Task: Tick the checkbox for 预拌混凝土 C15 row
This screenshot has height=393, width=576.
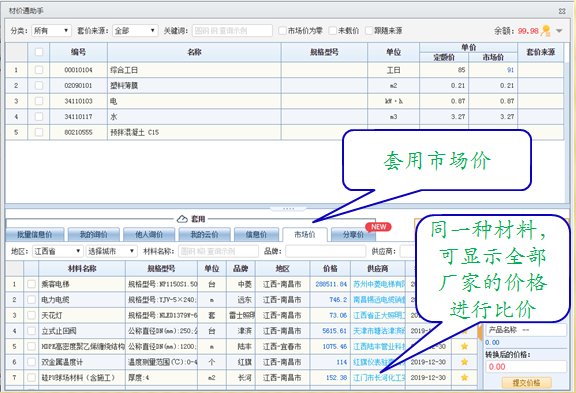Action: point(39,132)
